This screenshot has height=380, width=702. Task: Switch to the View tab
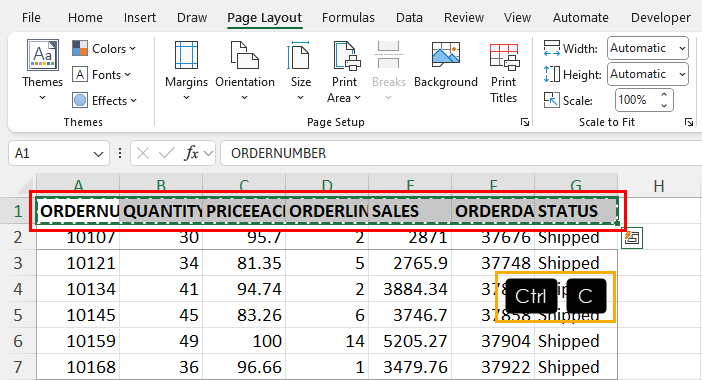[517, 17]
